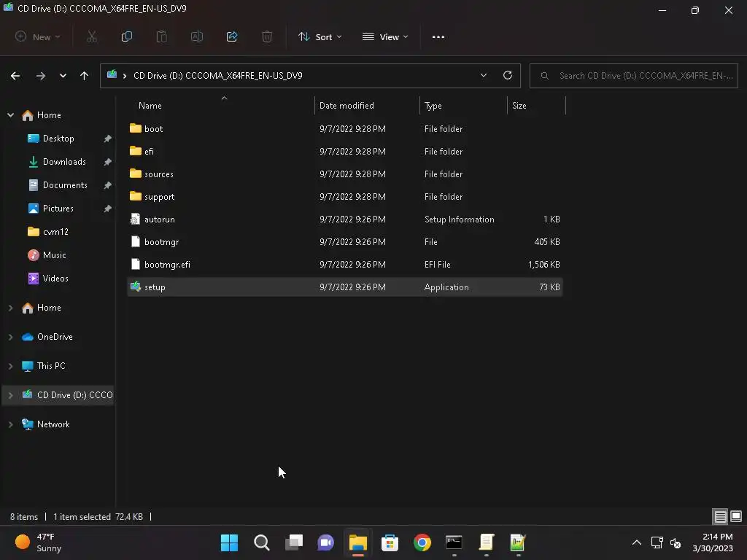This screenshot has width=747, height=560.
Task: Select the autorun file icon
Action: [135, 219]
